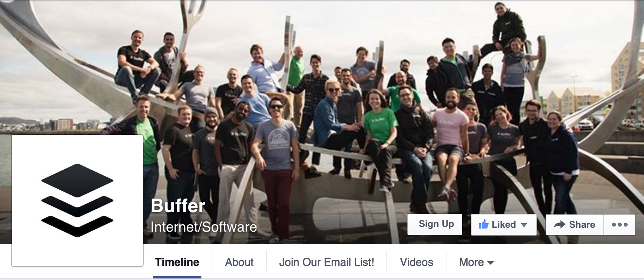644x280 pixels.
Task: Click the Share button
Action: click(x=575, y=225)
